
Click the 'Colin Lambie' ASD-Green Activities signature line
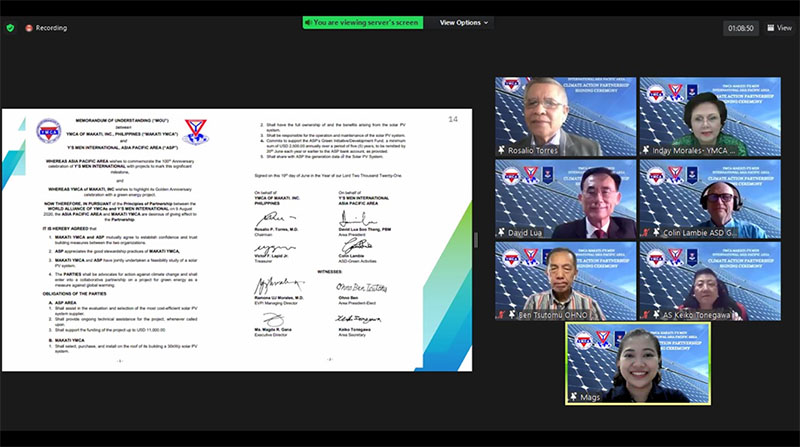point(351,256)
